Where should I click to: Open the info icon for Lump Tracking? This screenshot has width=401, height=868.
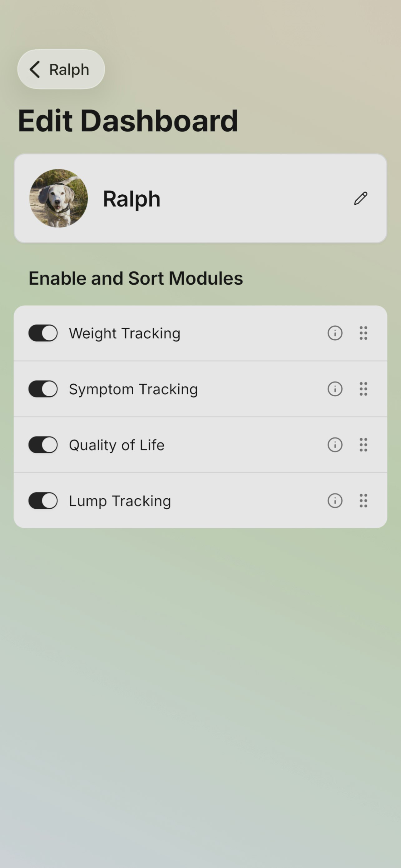point(334,501)
